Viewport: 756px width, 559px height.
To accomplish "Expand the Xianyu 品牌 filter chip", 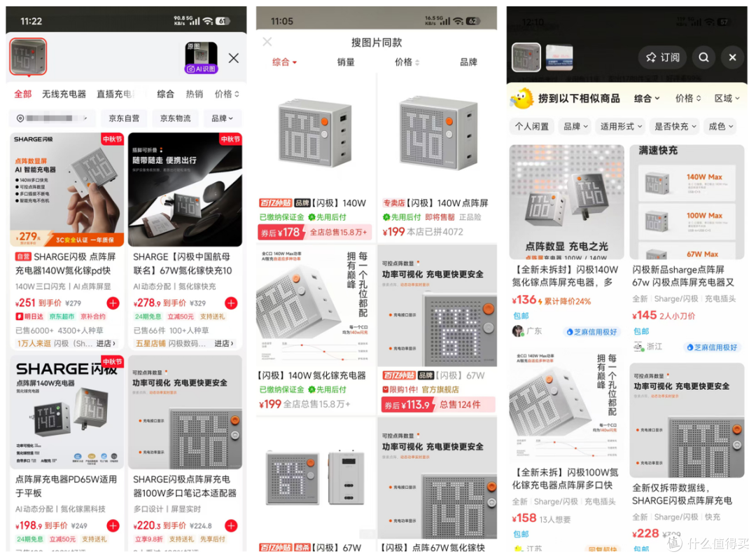I will 575,126.
